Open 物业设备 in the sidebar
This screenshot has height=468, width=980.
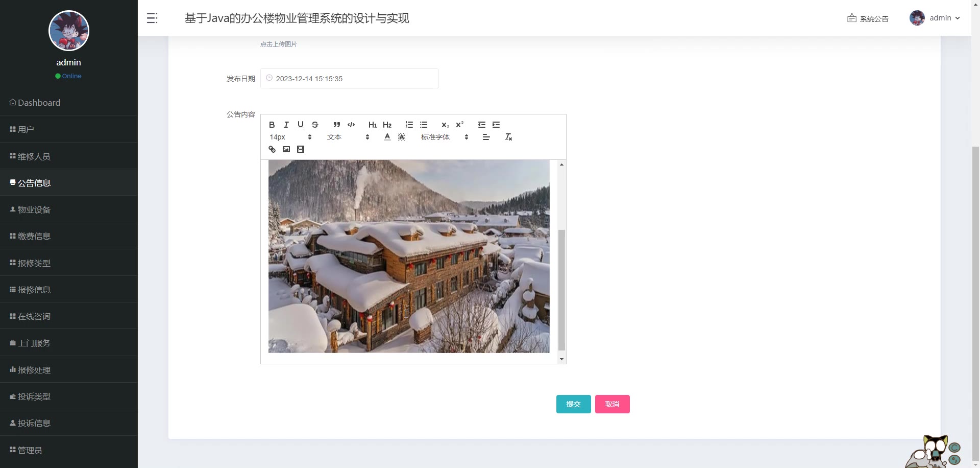69,209
